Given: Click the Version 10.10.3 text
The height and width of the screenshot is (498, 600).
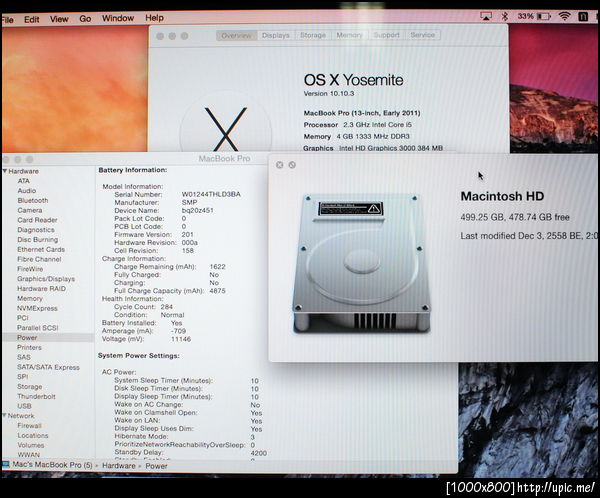Looking at the screenshot, I should (x=329, y=93).
